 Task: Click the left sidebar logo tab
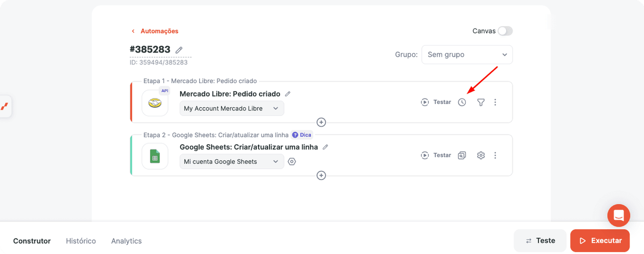click(x=5, y=106)
